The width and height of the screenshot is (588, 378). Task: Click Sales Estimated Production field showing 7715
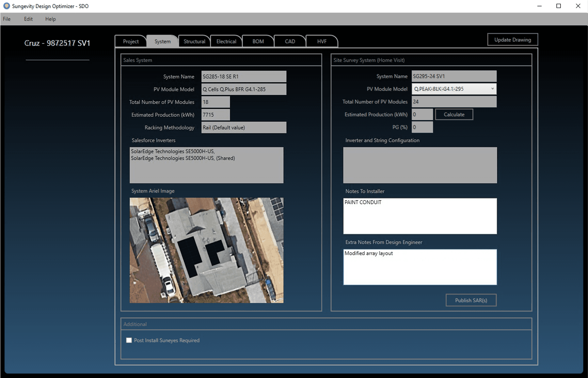[x=215, y=115]
